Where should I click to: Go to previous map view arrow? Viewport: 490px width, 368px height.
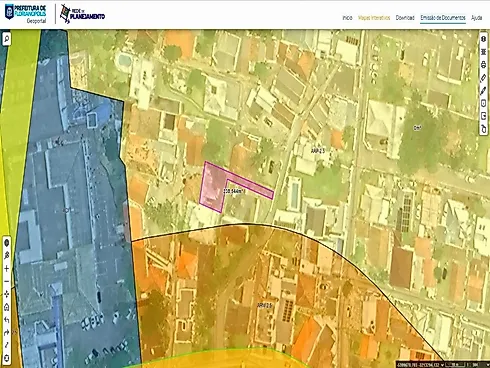pos(6,320)
